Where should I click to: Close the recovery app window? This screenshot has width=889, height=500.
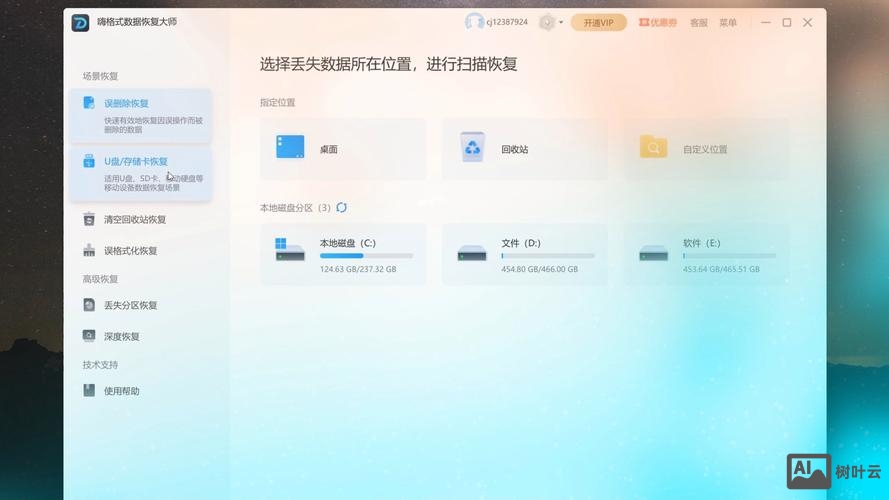click(x=808, y=23)
